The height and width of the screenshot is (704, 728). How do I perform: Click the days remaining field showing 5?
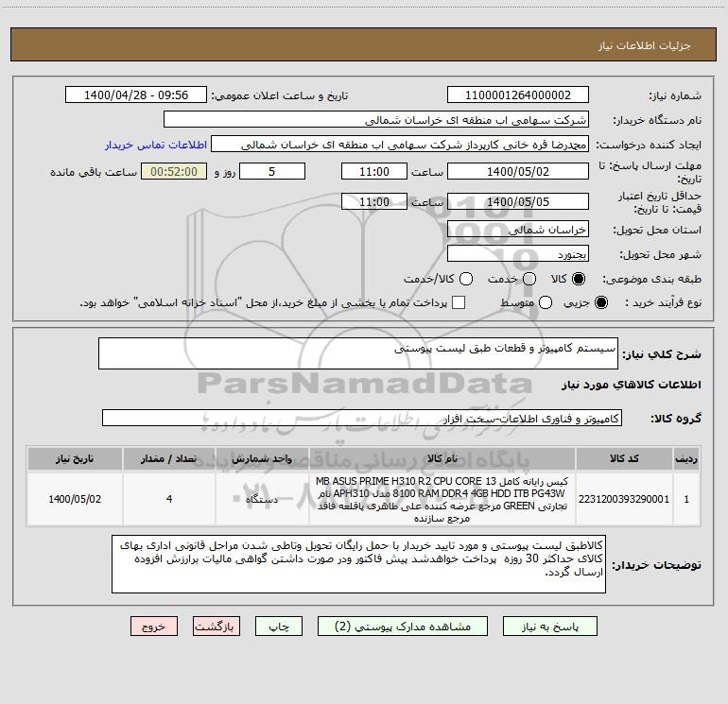coord(272,171)
